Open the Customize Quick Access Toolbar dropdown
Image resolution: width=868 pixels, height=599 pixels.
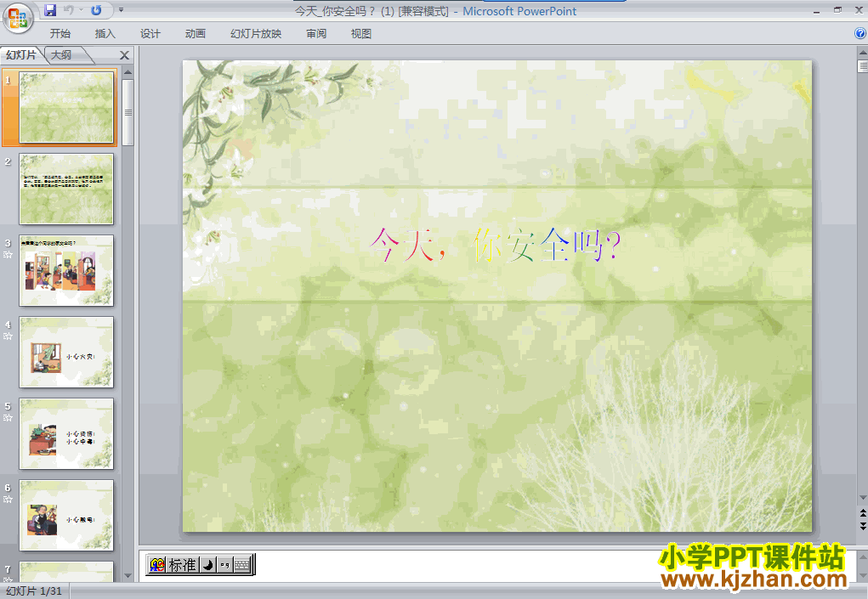121,10
